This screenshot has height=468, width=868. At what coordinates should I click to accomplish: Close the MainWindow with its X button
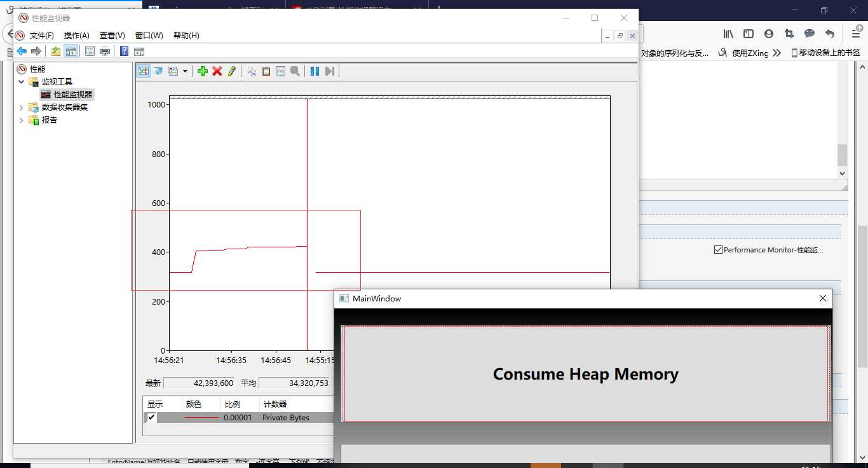tap(823, 298)
